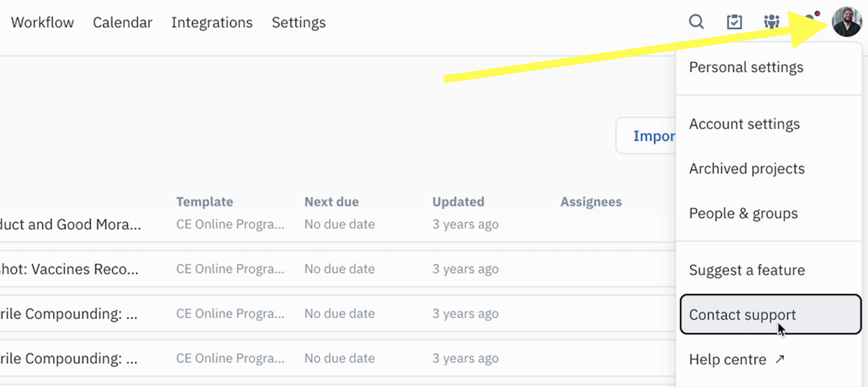Open the people team icon

click(771, 21)
